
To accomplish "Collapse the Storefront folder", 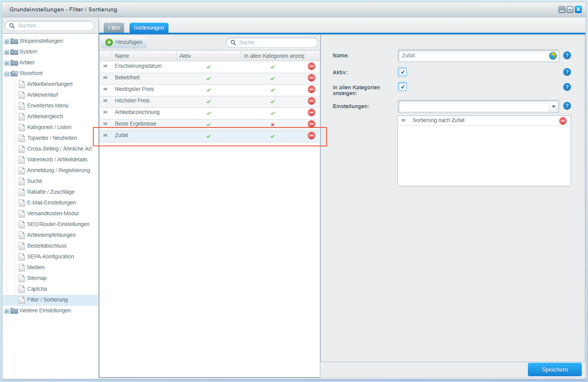I will tap(7, 74).
